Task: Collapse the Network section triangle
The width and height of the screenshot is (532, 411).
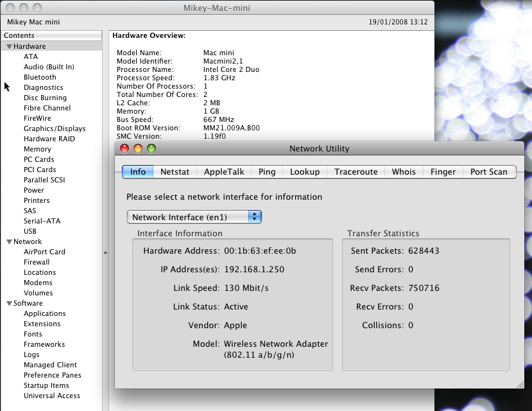Action: [10, 242]
